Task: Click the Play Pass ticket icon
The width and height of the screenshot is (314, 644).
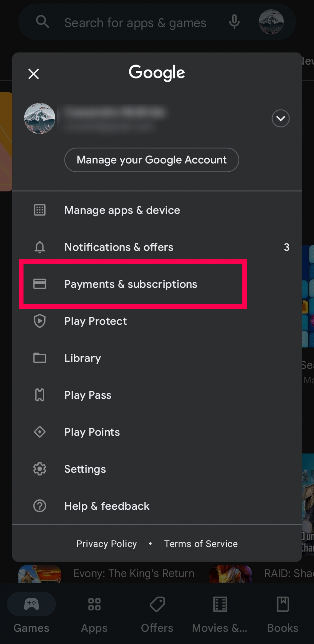Action: pos(40,395)
